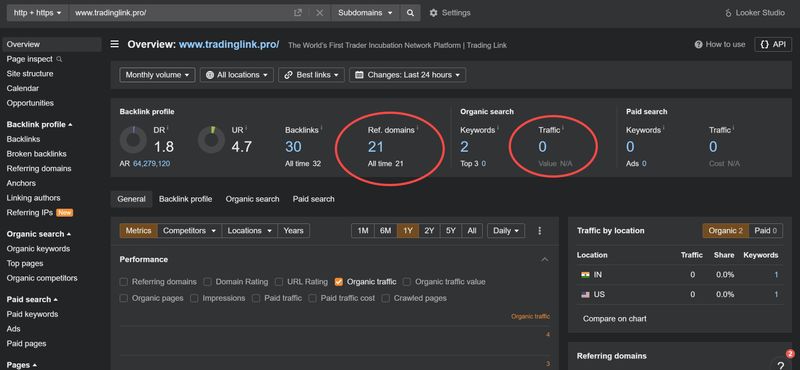800x370 pixels.
Task: Clear the URL field with X icon
Action: tap(320, 13)
